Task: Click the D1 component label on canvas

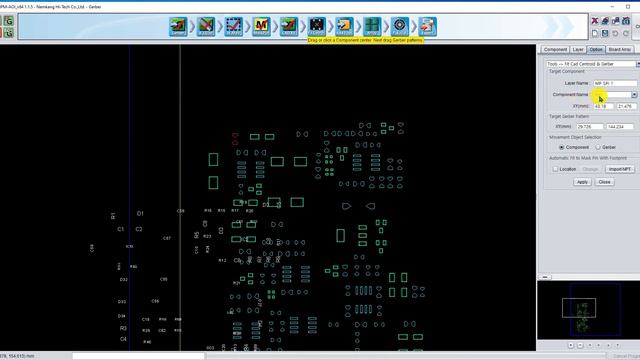Action: [x=140, y=213]
